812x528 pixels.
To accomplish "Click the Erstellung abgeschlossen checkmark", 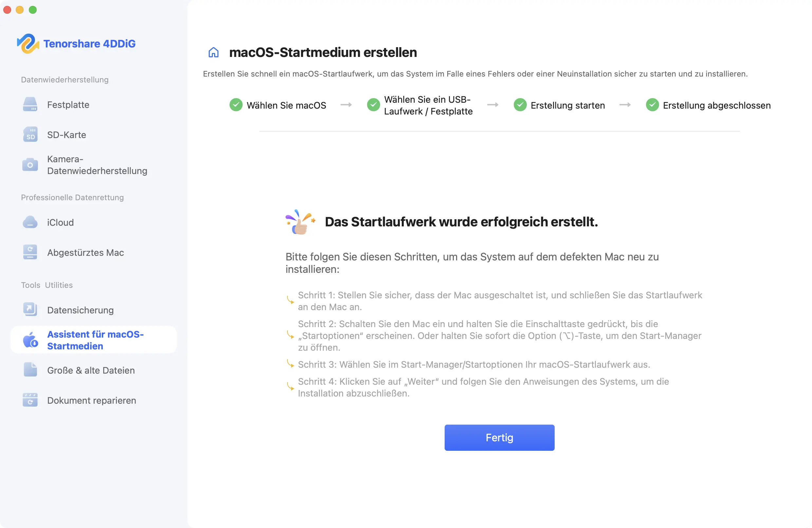I will pyautogui.click(x=652, y=105).
